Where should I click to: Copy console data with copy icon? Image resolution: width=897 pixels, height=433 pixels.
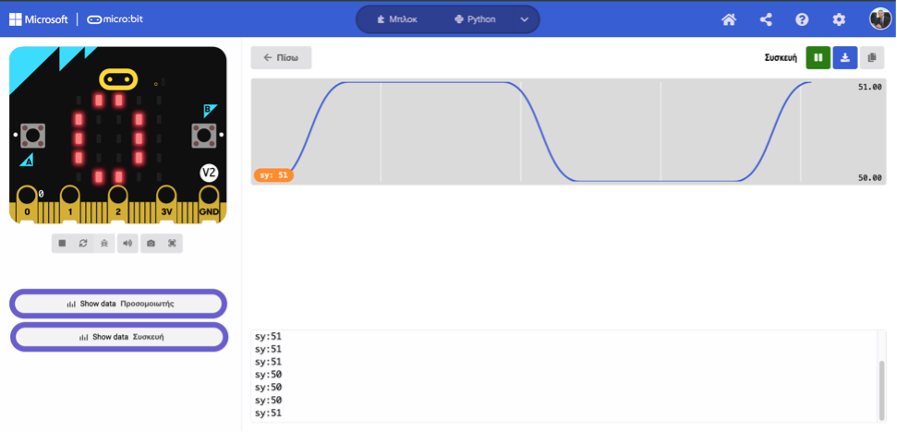tap(871, 58)
